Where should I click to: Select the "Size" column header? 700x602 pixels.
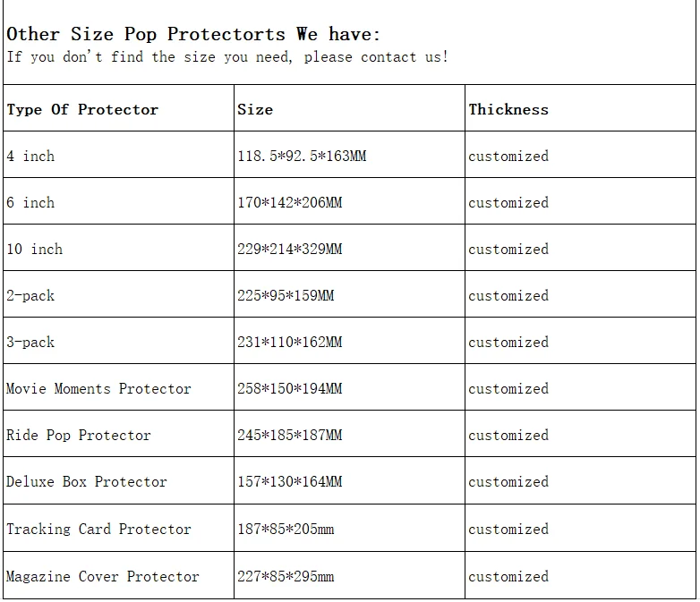(255, 110)
